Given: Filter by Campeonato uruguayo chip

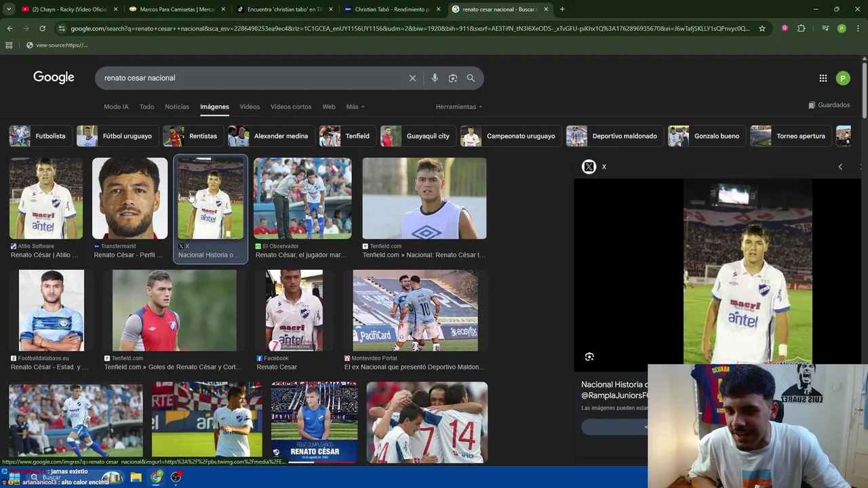Looking at the screenshot, I should click(x=511, y=136).
